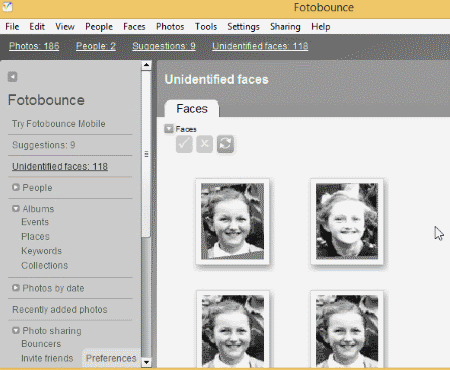The width and height of the screenshot is (450, 370).
Task: Open the Faces menu
Action: [134, 27]
